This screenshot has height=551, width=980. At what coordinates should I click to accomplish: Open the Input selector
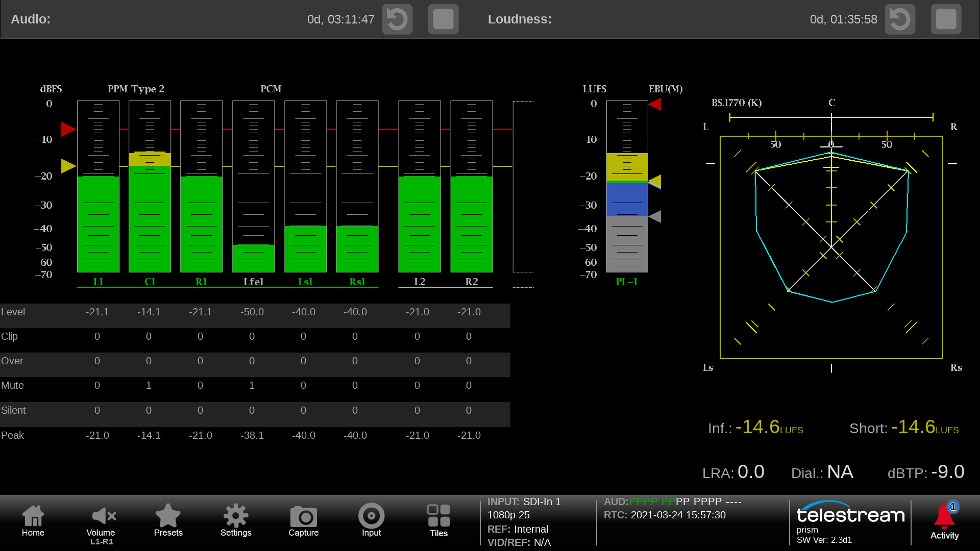tap(372, 521)
